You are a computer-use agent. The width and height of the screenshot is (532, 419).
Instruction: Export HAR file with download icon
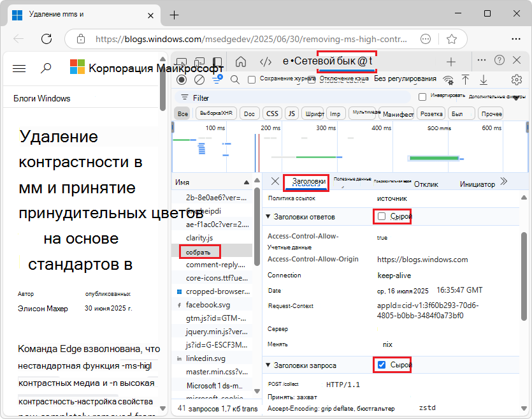coord(483,80)
